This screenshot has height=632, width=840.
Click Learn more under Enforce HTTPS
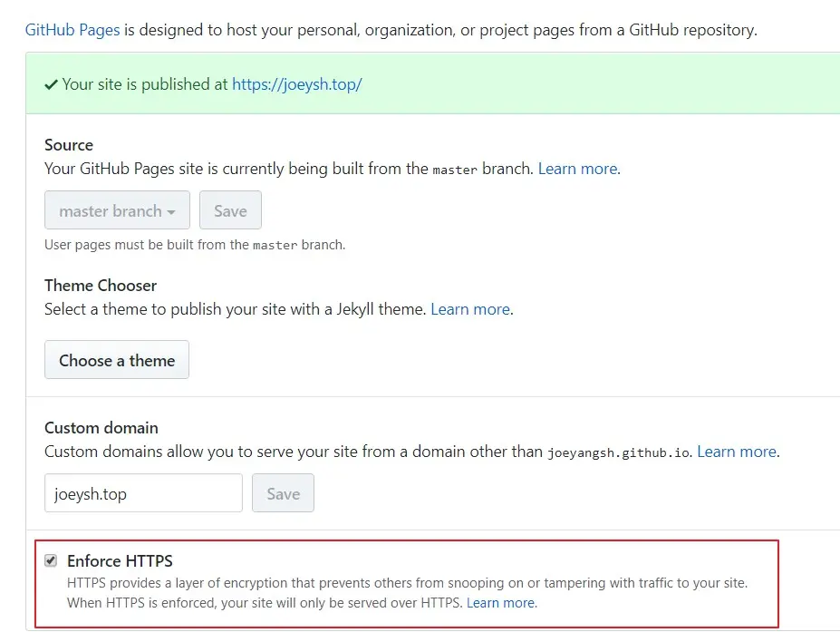coord(501,603)
